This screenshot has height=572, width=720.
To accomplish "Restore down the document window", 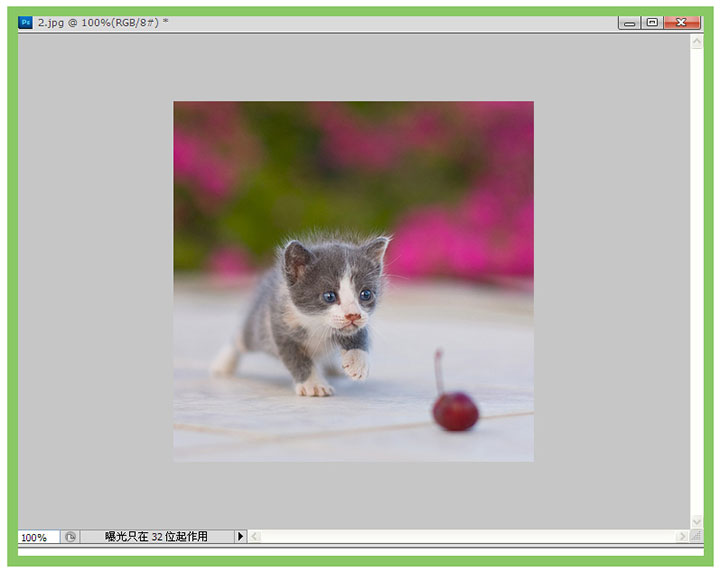I will (652, 22).
